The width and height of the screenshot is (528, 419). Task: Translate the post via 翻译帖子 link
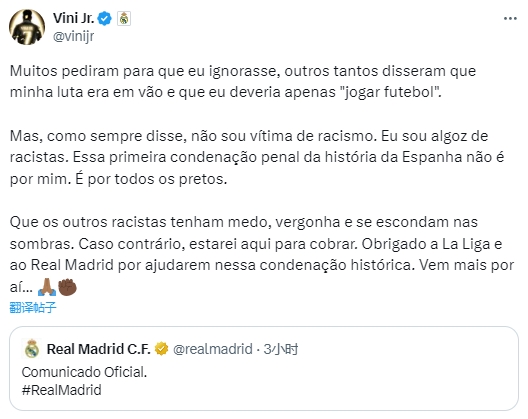pyautogui.click(x=33, y=308)
